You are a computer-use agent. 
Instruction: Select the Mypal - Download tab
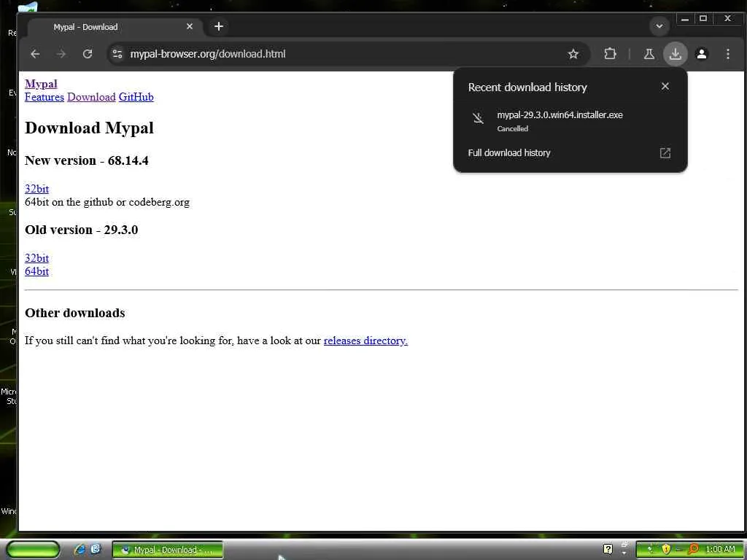[115, 27]
